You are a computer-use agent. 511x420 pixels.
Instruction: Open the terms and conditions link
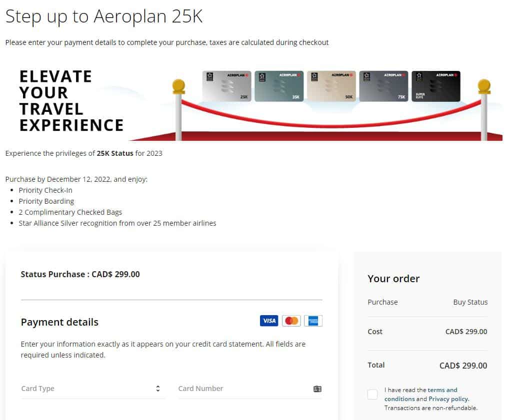442,390
